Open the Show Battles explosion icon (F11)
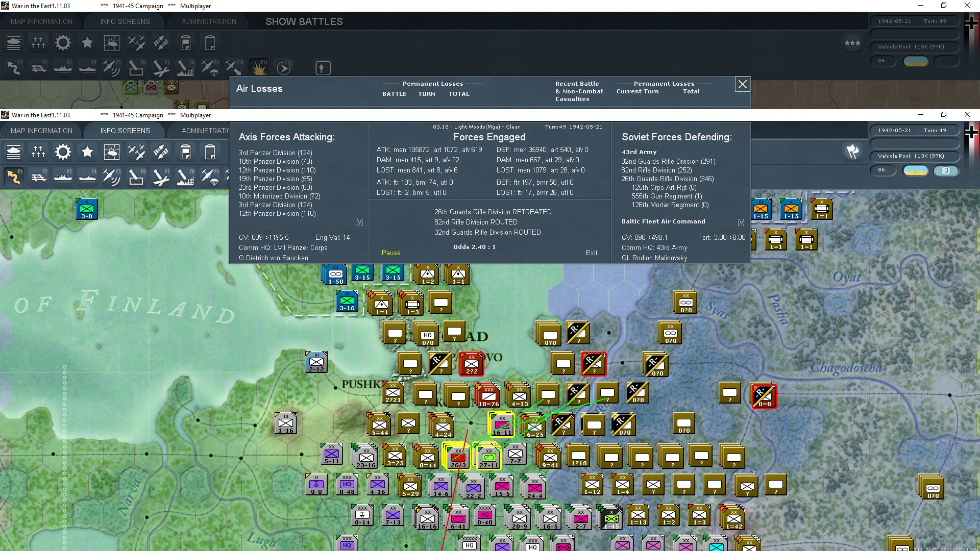Image resolution: width=980 pixels, height=551 pixels. click(259, 67)
